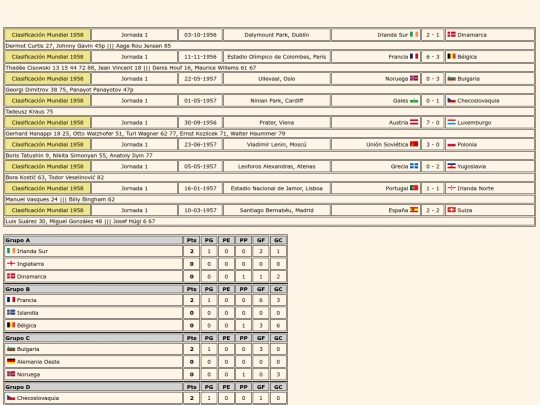
Task: Click the Soviet flag beside Unión Soviética
Action: point(414,144)
